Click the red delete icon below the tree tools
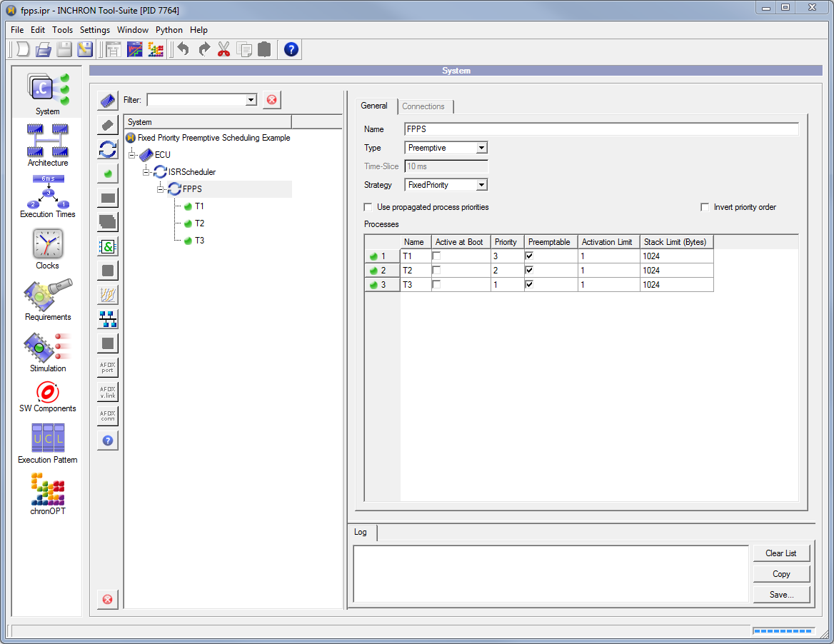 pos(108,599)
